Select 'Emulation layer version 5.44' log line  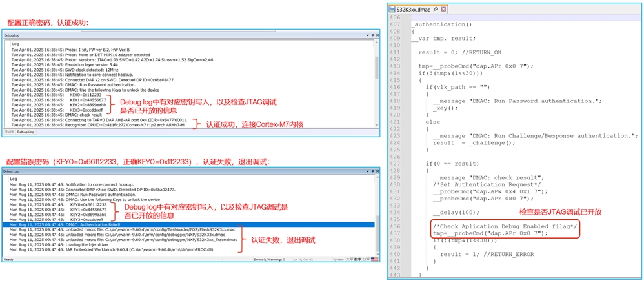tap(65, 64)
